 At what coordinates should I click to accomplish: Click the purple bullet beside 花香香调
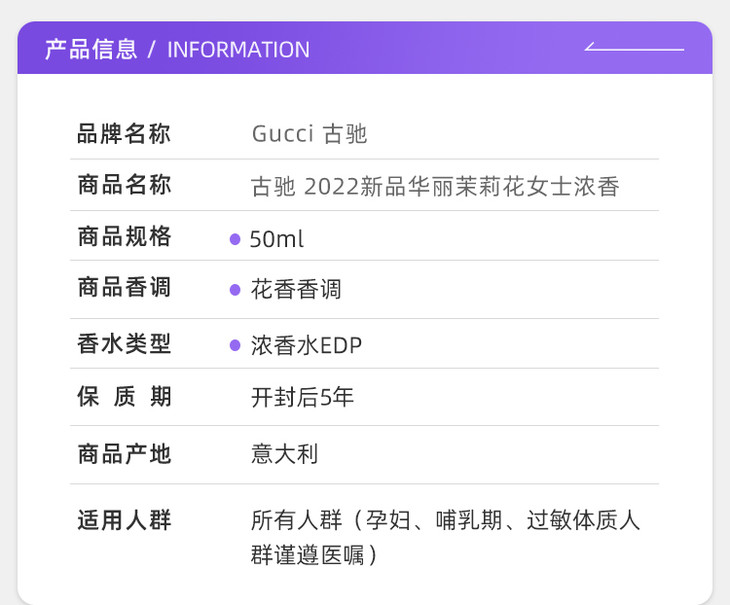(235, 290)
